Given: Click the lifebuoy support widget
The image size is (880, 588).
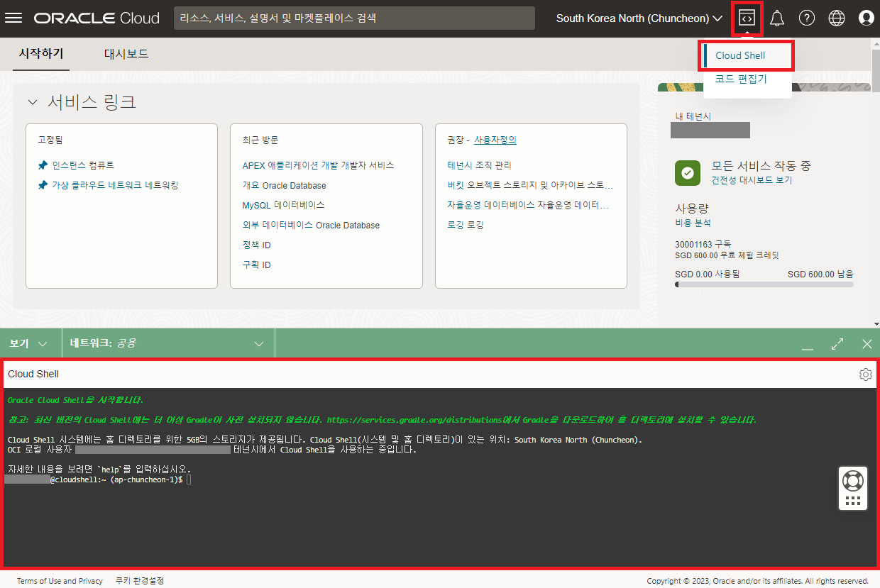Looking at the screenshot, I should point(852,480).
